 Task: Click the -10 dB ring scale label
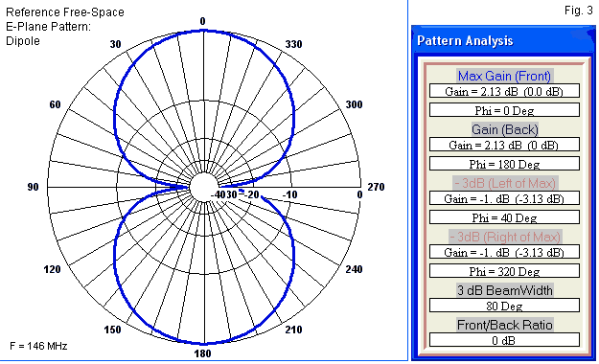click(x=289, y=194)
